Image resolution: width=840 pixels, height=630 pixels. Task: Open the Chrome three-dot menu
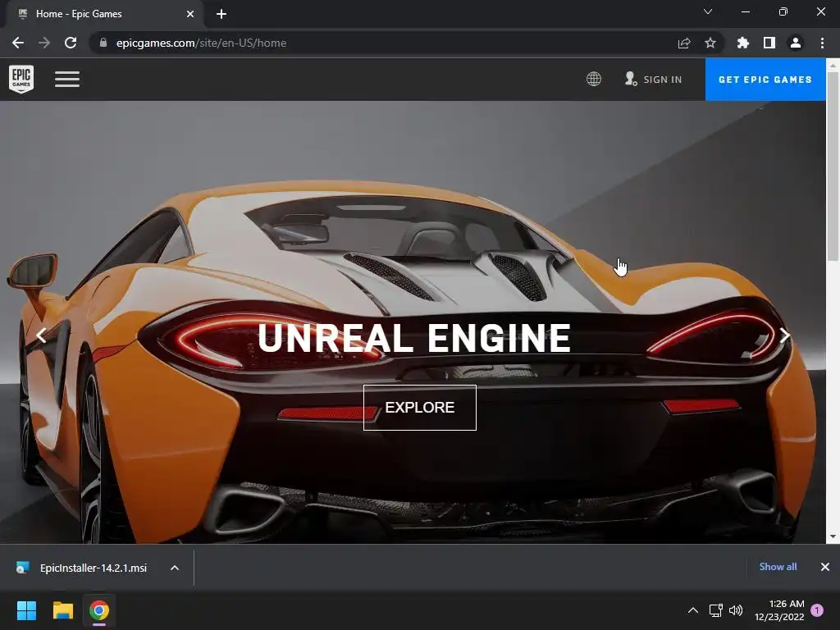822,43
